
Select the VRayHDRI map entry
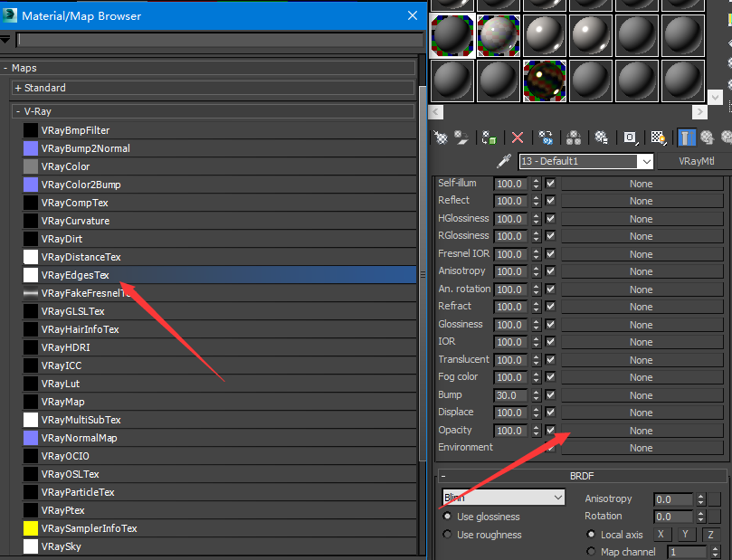[219, 347]
